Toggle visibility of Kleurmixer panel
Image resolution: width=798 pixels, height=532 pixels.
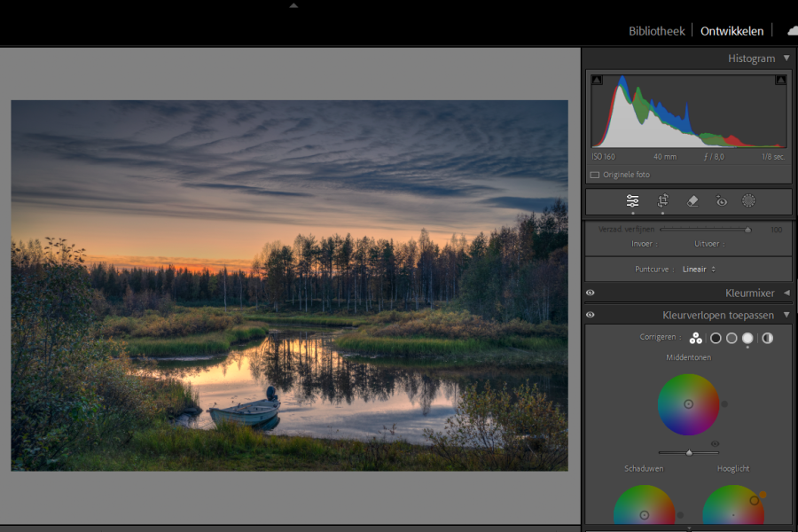[591, 293]
